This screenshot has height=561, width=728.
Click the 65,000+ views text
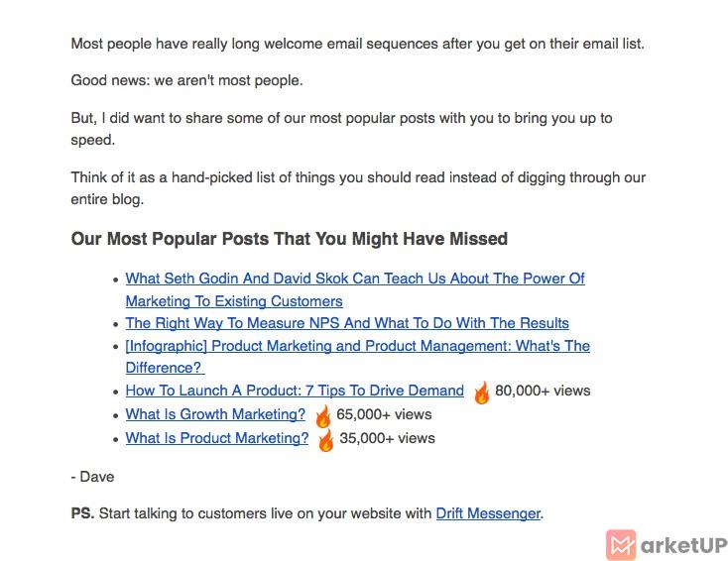pos(384,414)
